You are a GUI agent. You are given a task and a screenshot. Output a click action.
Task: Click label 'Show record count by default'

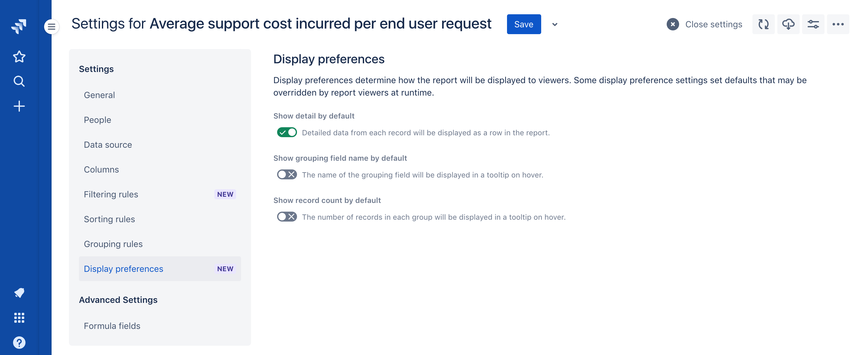pyautogui.click(x=327, y=200)
